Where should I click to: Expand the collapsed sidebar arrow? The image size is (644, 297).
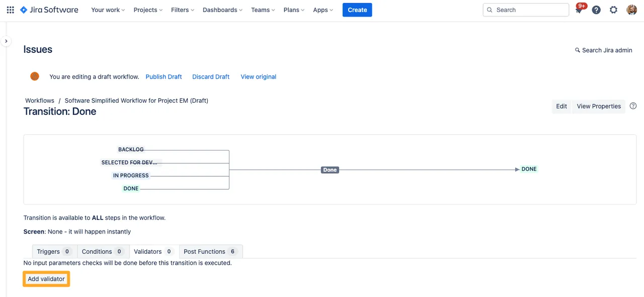click(x=6, y=41)
